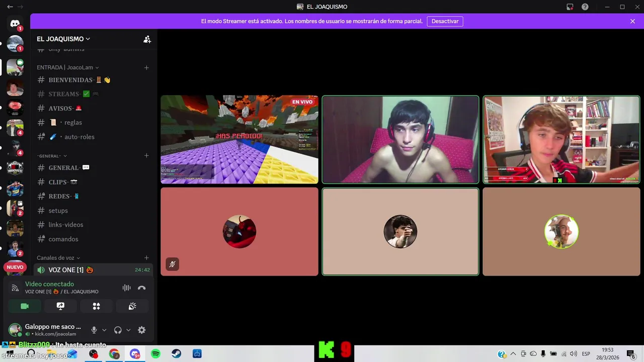Select the red avatar participant tile

239,232
